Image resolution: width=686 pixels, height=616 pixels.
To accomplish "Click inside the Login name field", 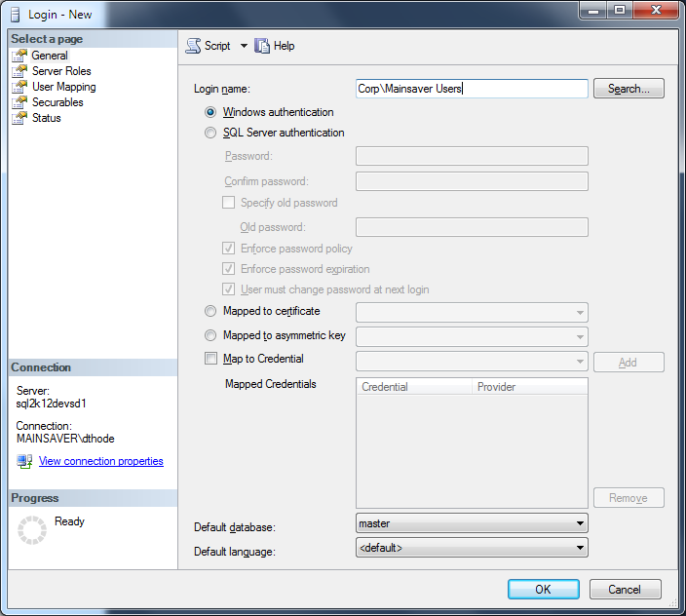I will pyautogui.click(x=472, y=89).
